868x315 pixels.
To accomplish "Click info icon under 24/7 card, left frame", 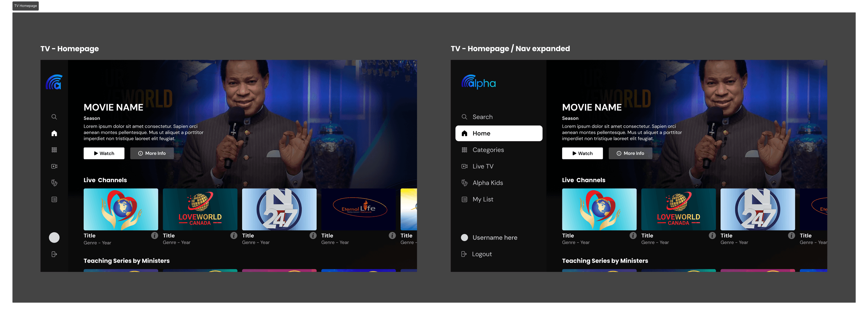I will (313, 235).
